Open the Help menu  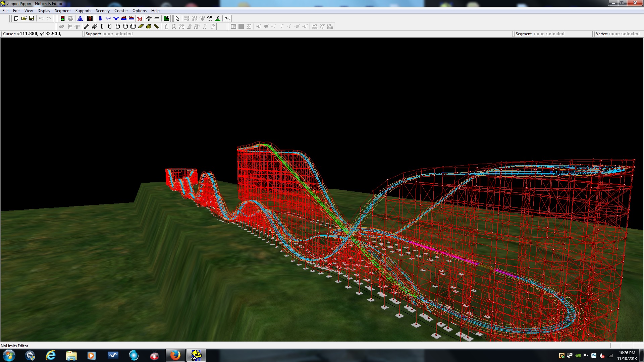coord(155,11)
